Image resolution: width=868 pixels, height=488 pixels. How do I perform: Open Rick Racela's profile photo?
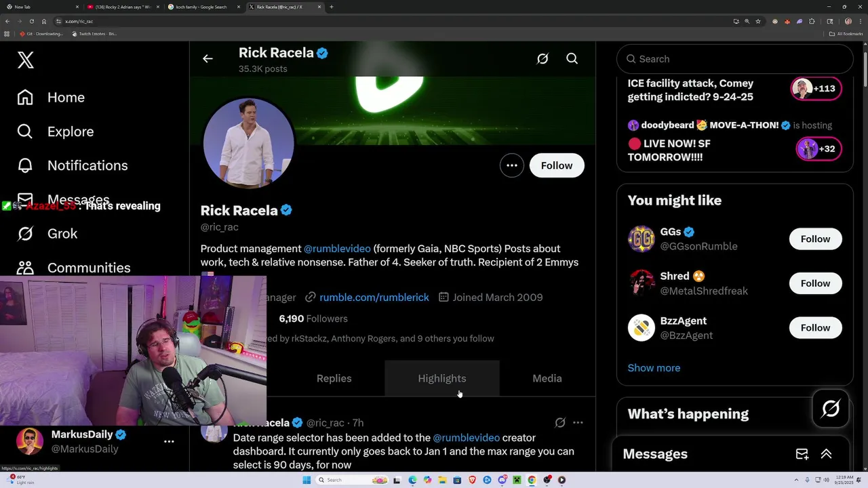coord(248,143)
